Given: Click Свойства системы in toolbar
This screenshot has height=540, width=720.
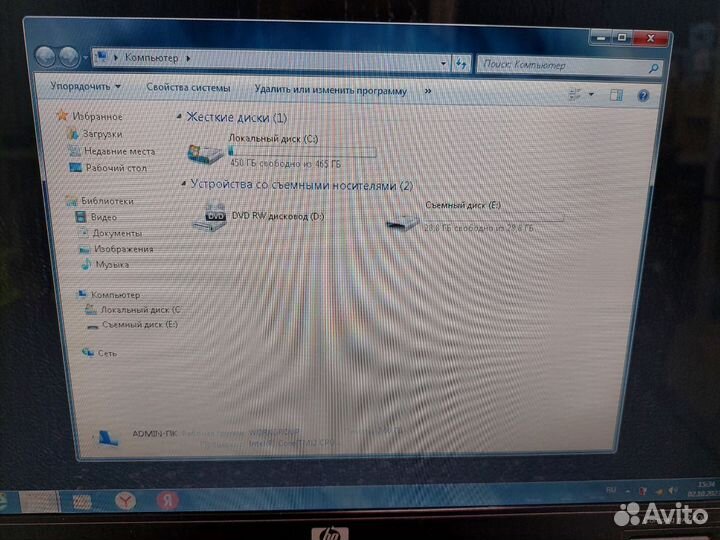Looking at the screenshot, I should coord(188,87).
